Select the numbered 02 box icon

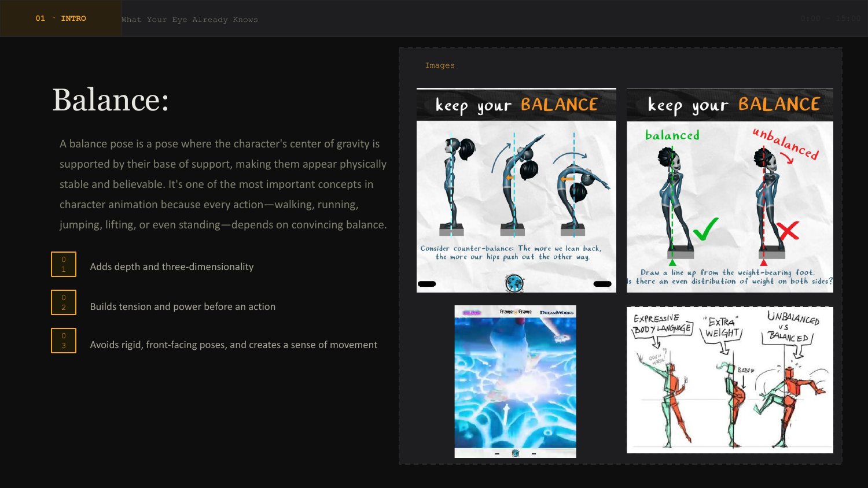(x=64, y=302)
